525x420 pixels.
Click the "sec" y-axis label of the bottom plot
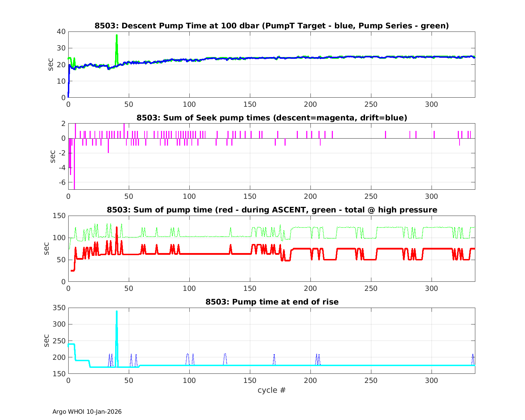tap(47, 341)
